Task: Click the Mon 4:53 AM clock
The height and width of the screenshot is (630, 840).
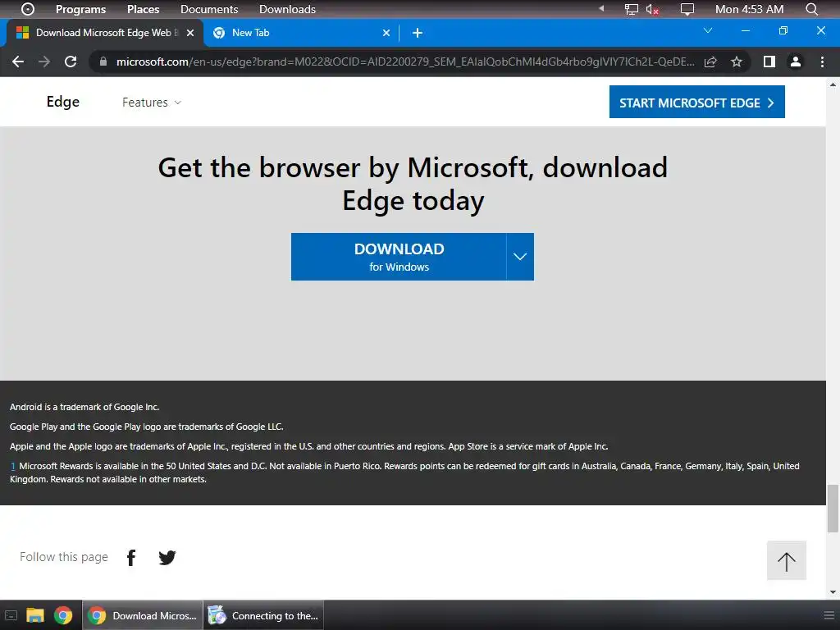Action: [749, 9]
